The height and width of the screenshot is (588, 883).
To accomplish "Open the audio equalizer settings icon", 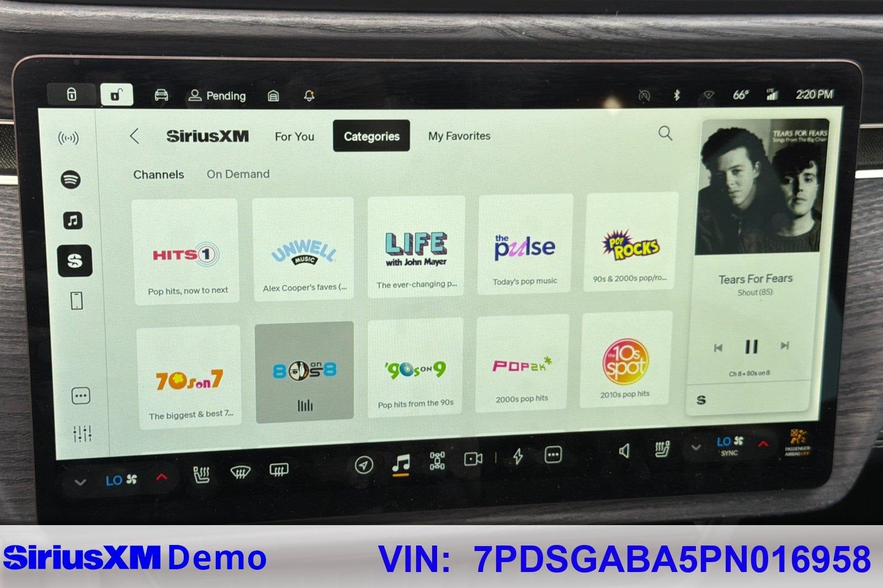I will click(82, 434).
